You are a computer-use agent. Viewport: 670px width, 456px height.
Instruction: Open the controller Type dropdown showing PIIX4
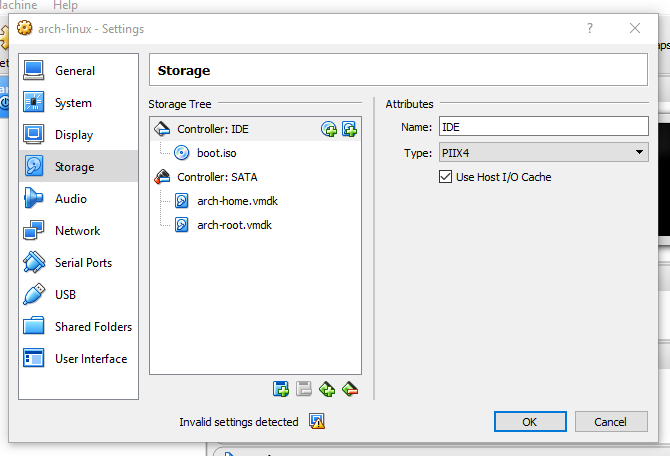pos(544,152)
